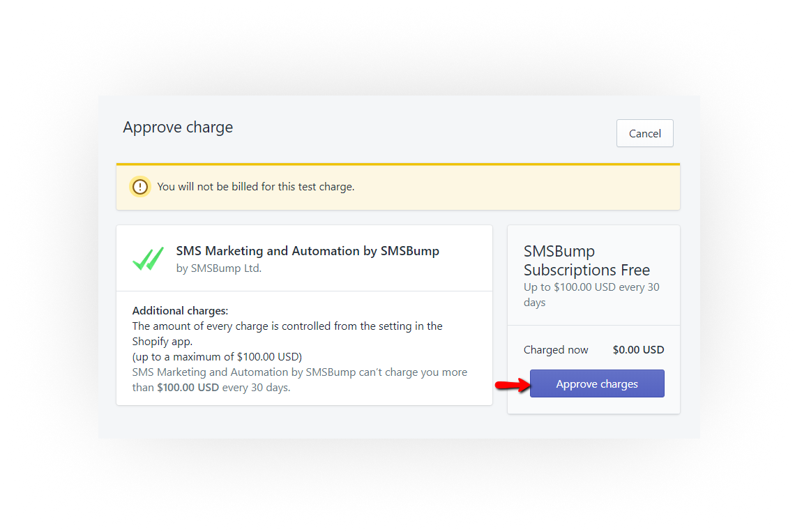
Task: Click "(up to a maximum of $100.00 USD)" line
Action: coord(217,356)
